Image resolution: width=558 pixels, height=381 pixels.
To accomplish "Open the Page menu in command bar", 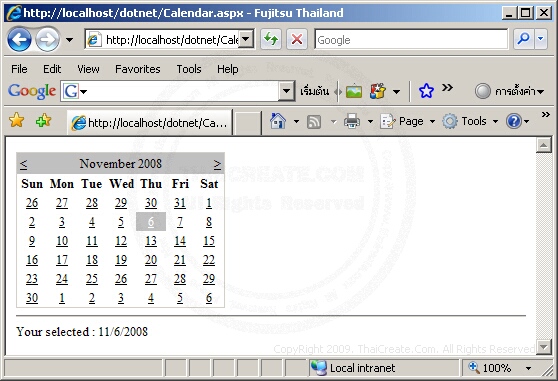I will (408, 121).
